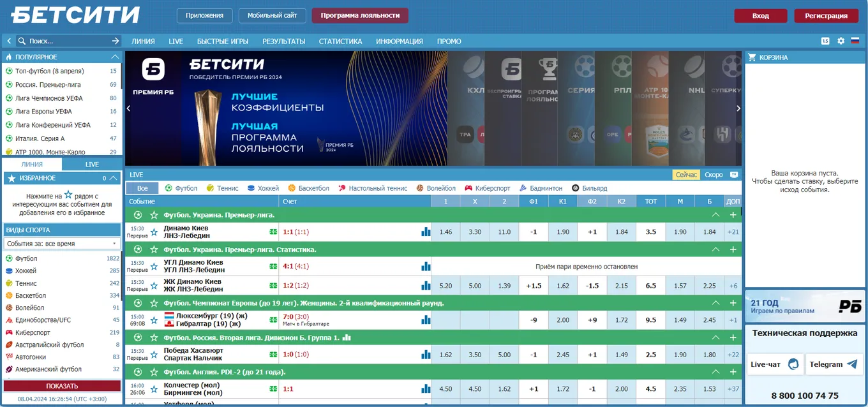The width and height of the screenshot is (868, 407).
Task: Filter live events by Киберспорт
Action: 488,188
